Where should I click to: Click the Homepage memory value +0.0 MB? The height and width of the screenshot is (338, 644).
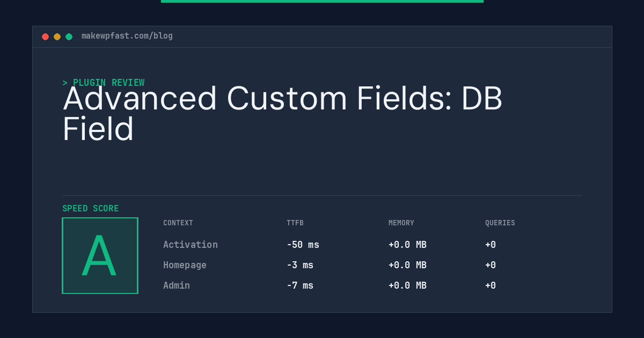[407, 265]
